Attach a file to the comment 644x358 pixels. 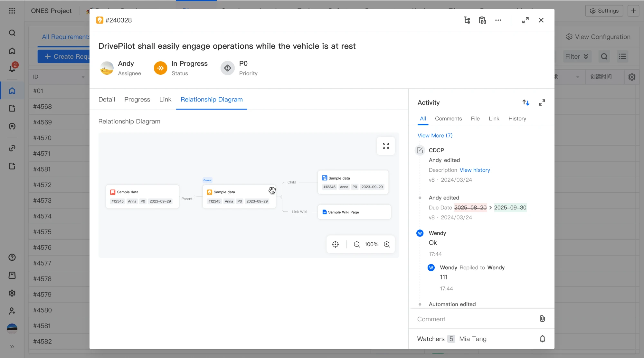(x=542, y=319)
